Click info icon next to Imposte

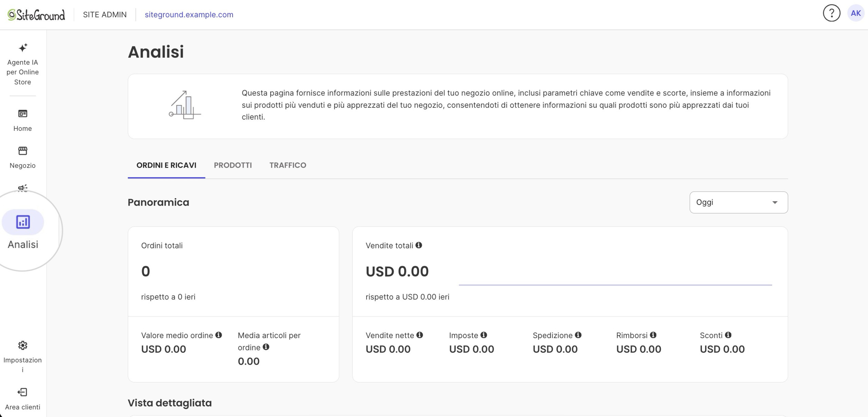point(484,335)
